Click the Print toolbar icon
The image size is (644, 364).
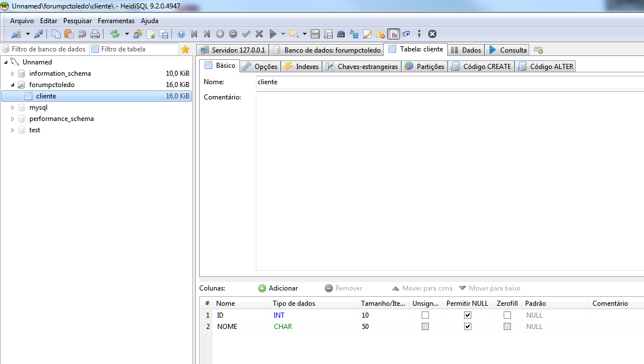[95, 34]
